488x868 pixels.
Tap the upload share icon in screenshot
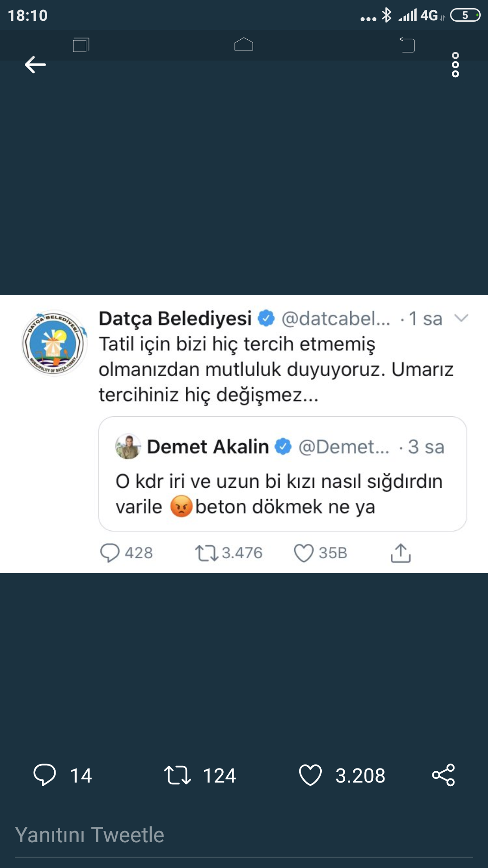tap(400, 552)
